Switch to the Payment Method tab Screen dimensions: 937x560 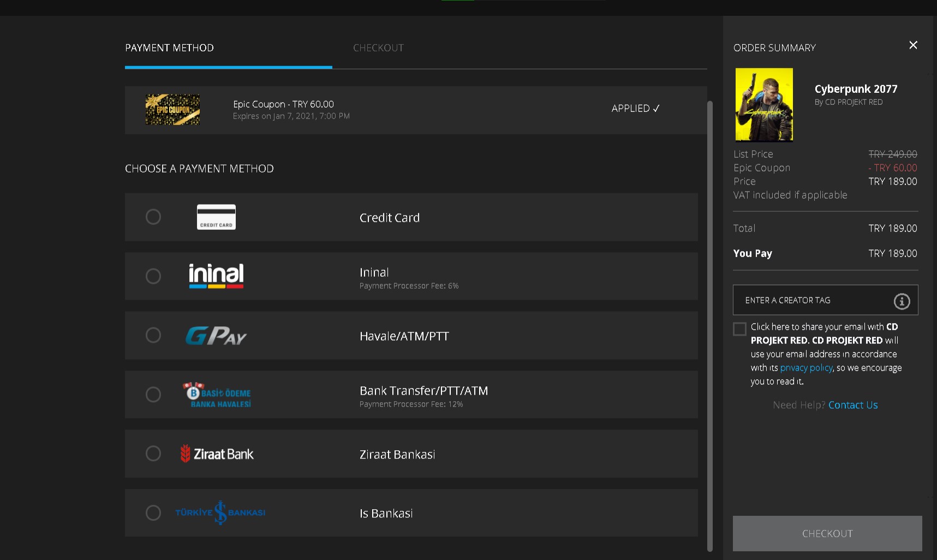click(169, 48)
